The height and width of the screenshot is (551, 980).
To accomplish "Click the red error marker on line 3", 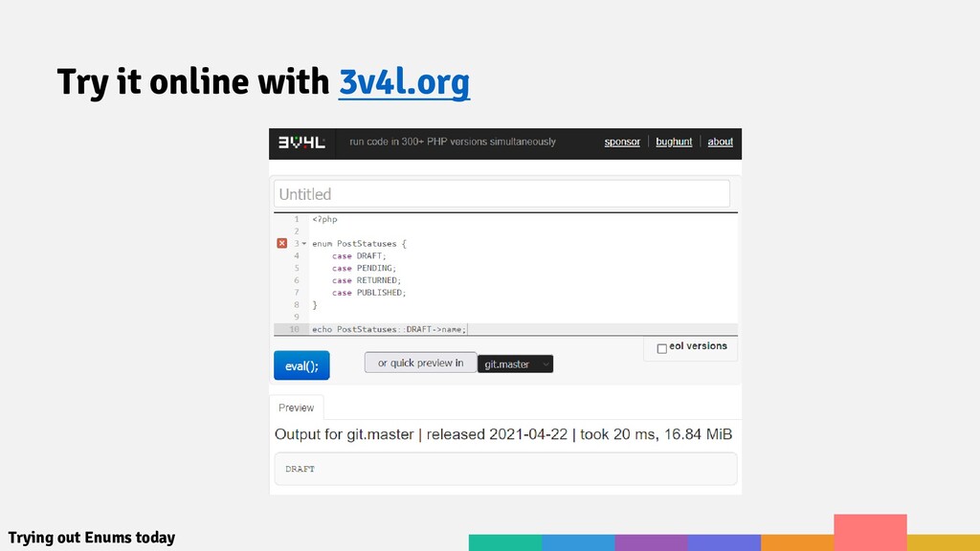I will click(282, 243).
